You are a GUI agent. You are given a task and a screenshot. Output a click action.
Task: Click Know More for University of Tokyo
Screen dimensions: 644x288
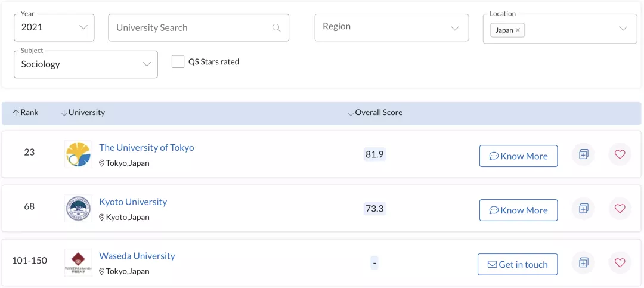point(518,156)
